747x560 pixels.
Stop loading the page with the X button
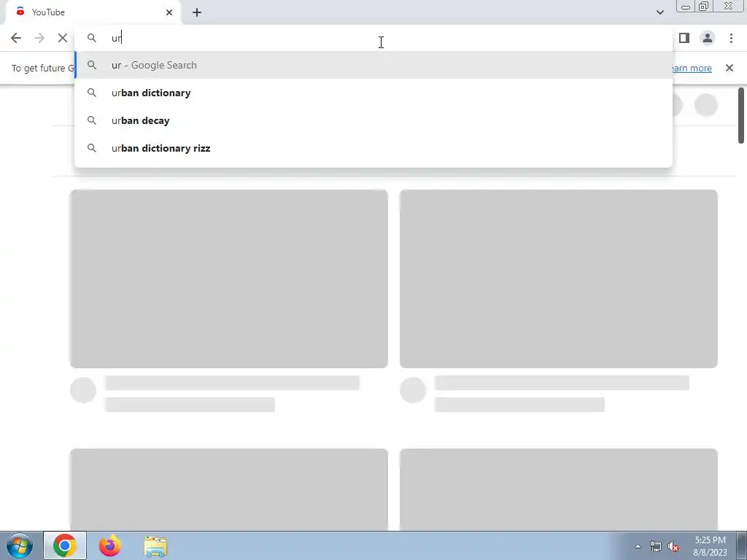63,38
